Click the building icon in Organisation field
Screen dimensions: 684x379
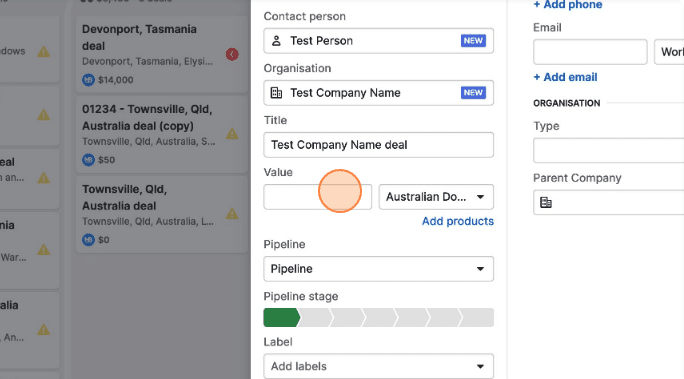(276, 93)
